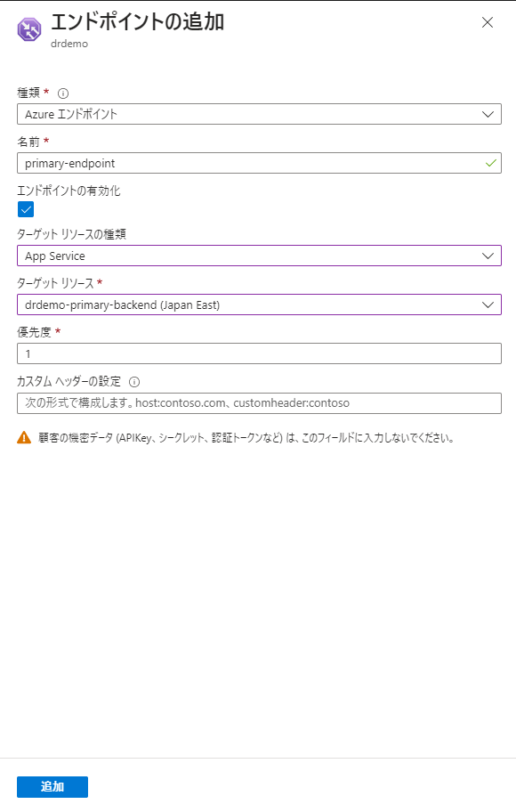The height and width of the screenshot is (812, 516).
Task: Open the App Service target type dropdown
Action: click(x=259, y=256)
